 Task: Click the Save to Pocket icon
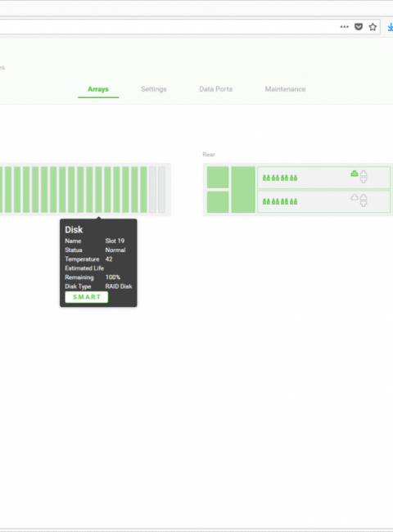359,27
